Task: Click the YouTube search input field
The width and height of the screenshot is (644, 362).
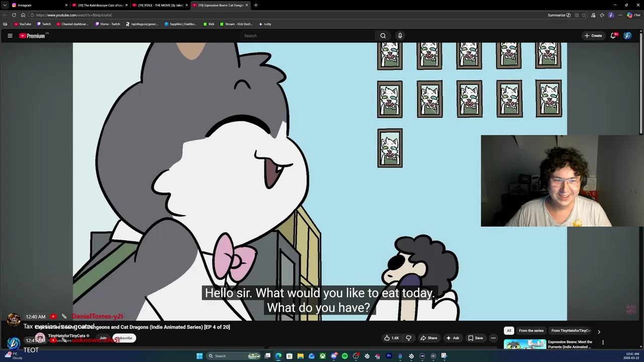Action: point(308,36)
